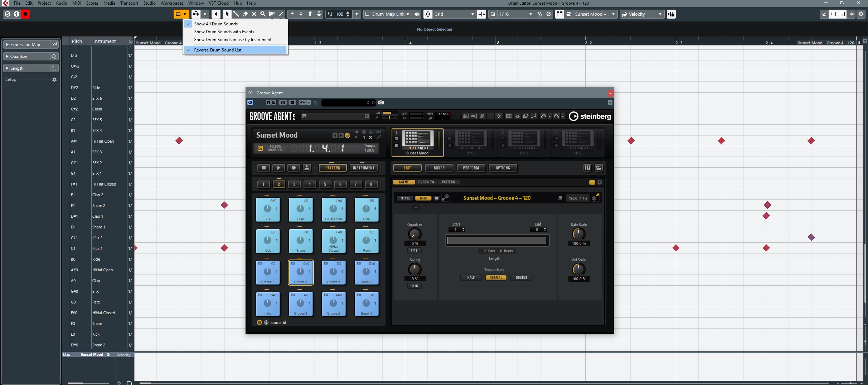Screen dimensions: 868x385
Task: Select the Object Selection arrow tool
Action: (227, 14)
